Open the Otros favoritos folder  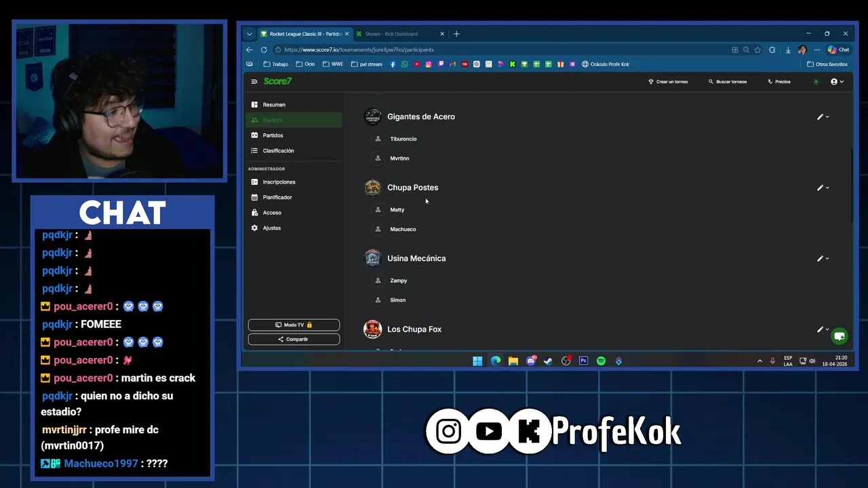click(x=827, y=64)
